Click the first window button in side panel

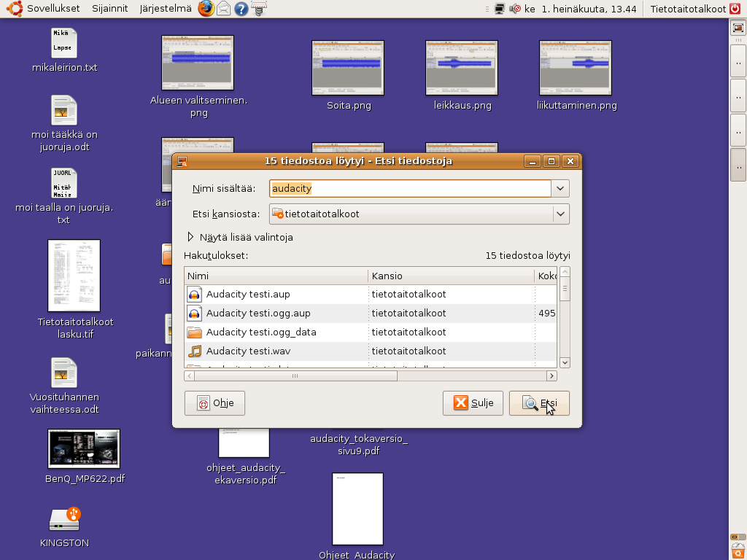pyautogui.click(x=738, y=61)
